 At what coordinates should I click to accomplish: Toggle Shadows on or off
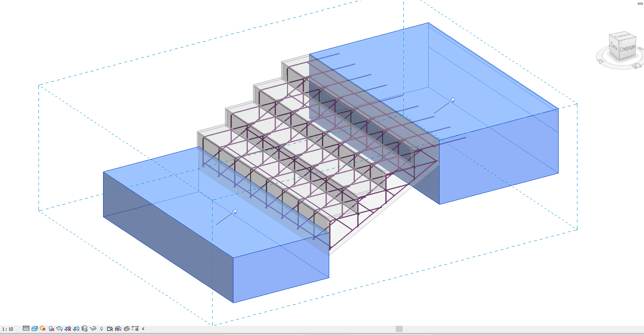pos(51,329)
